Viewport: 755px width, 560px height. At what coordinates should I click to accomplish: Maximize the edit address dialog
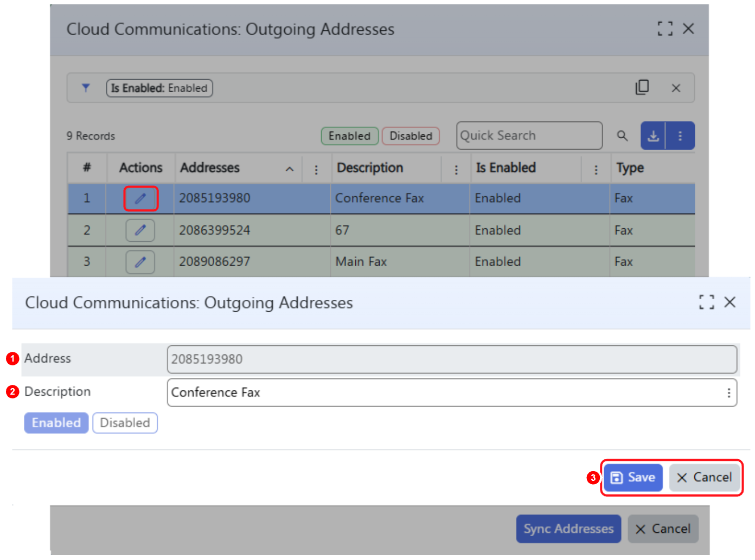(x=707, y=302)
